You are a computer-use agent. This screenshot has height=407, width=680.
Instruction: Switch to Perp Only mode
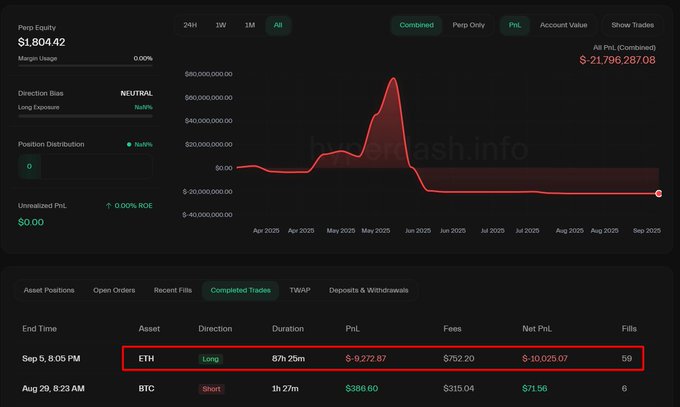468,25
